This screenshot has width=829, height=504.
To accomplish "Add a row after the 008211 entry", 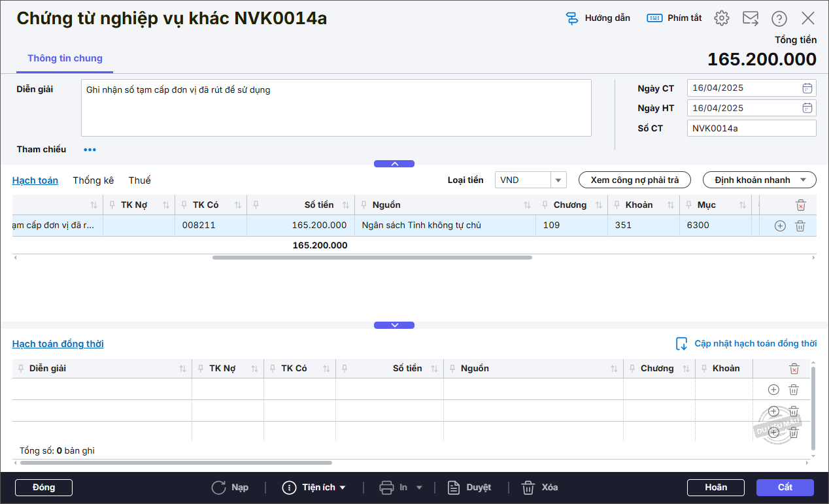I will point(779,226).
